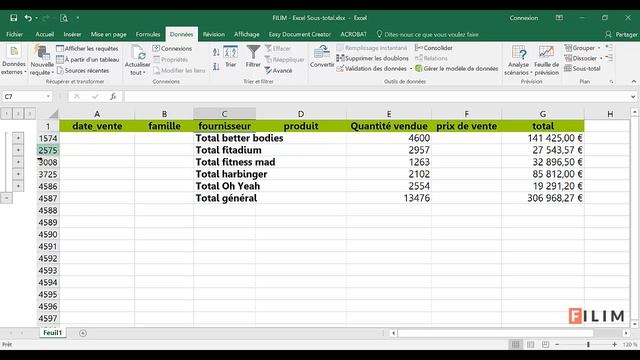
Task: Open Données externes menu
Action: coord(13,60)
